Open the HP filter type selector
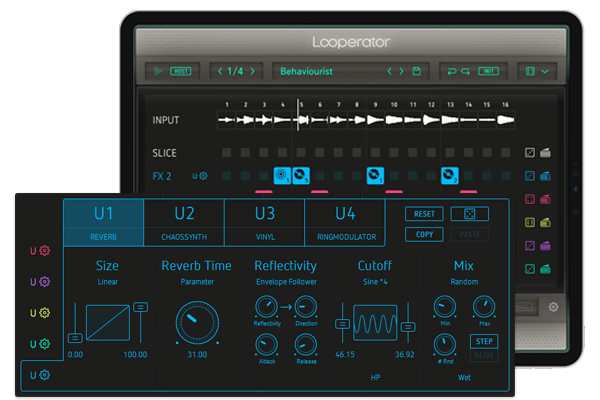Screen dimensions: 600x400 point(375,377)
